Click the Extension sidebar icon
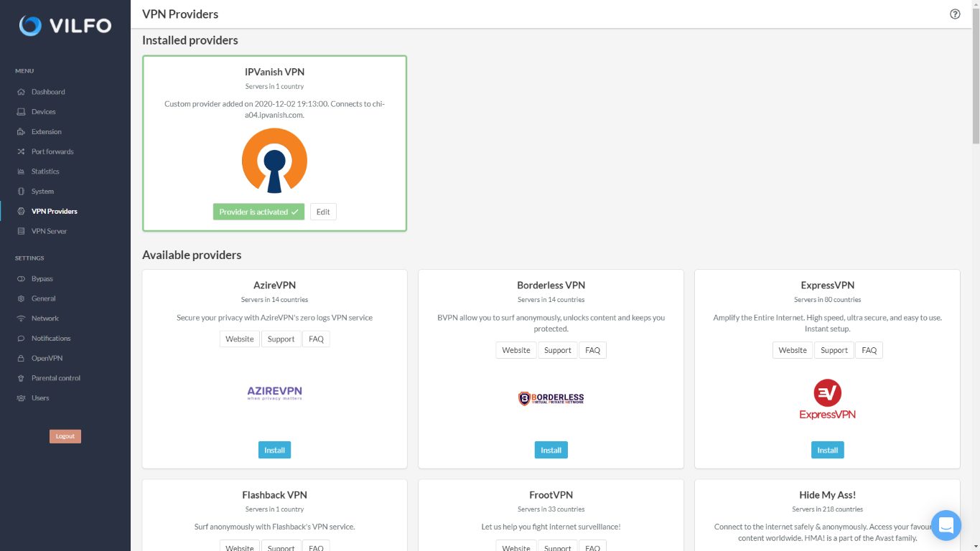 (22, 132)
